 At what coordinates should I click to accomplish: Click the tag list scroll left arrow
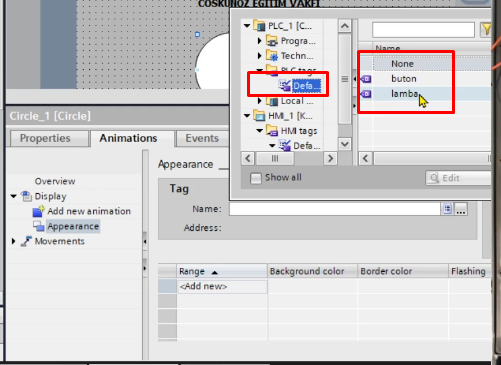(x=366, y=158)
